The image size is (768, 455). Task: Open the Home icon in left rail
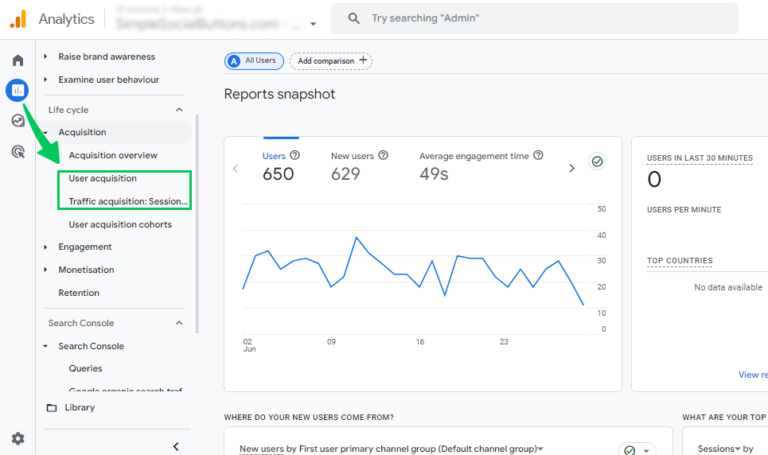pyautogui.click(x=17, y=61)
